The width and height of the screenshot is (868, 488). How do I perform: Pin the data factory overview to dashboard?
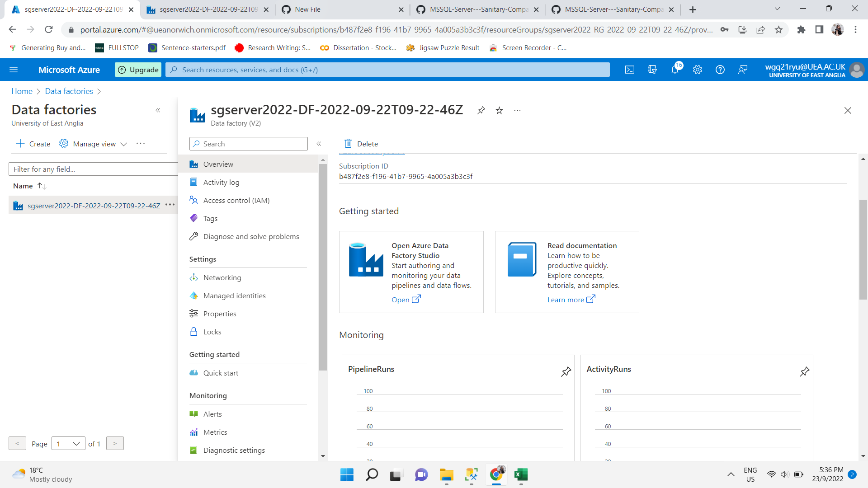(481, 110)
